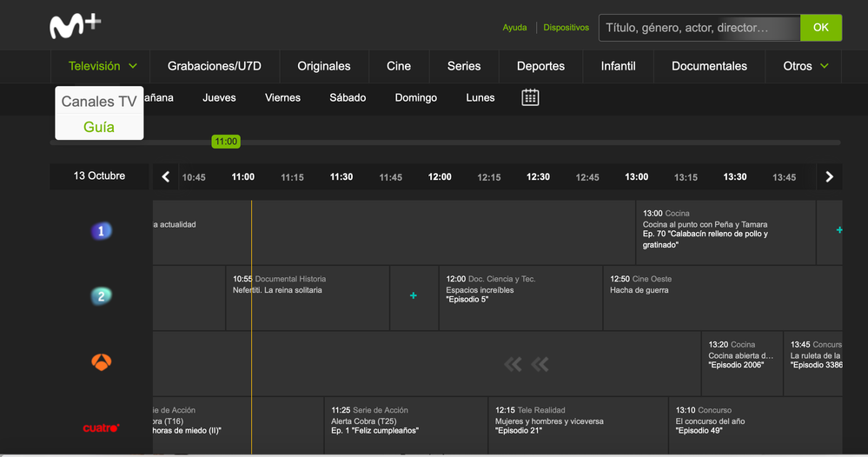The width and height of the screenshot is (868, 457).
Task: Click the Movistar+ logo
Action: 75,26
